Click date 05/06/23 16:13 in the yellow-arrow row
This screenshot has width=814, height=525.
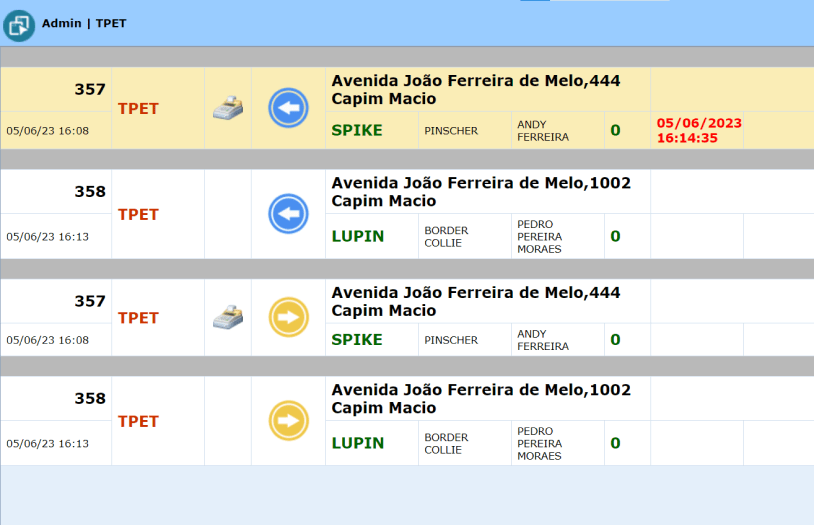47,443
